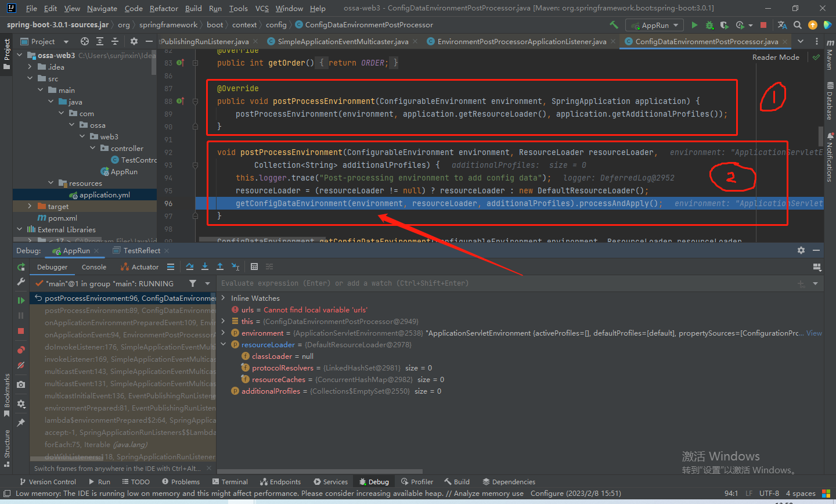Open the VCS menu

[x=262, y=8]
